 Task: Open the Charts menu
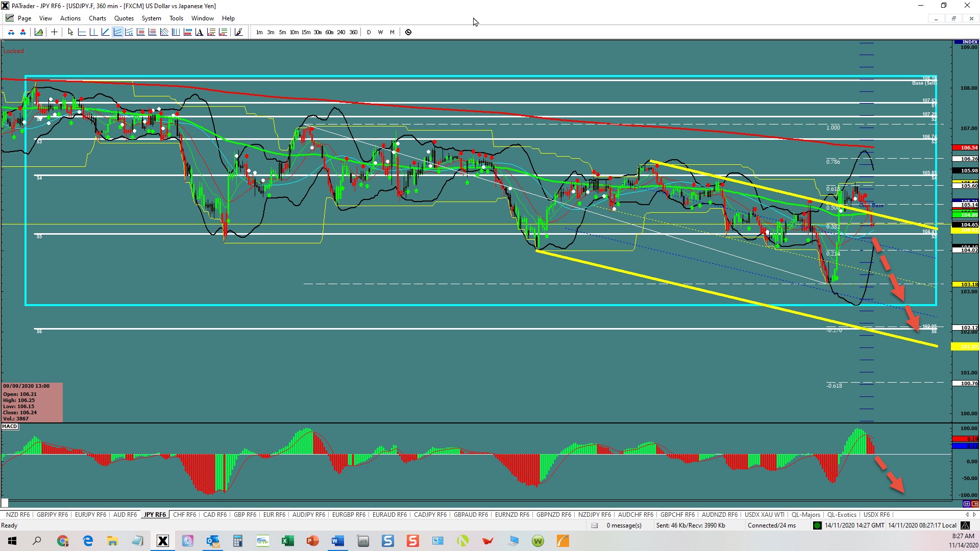click(x=97, y=18)
